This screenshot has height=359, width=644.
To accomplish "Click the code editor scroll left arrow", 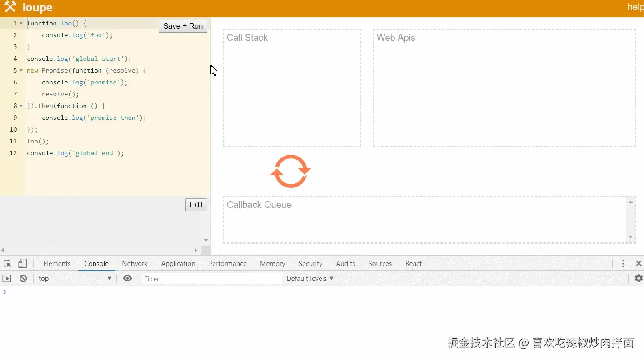I will tap(3, 250).
